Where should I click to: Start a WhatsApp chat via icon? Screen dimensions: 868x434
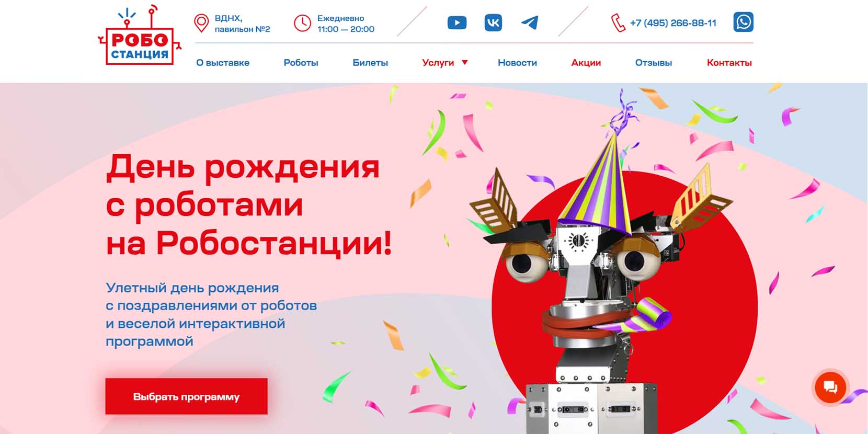(743, 22)
